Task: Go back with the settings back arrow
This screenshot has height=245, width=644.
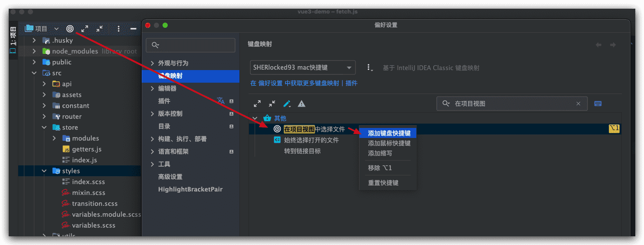Action: tap(599, 45)
